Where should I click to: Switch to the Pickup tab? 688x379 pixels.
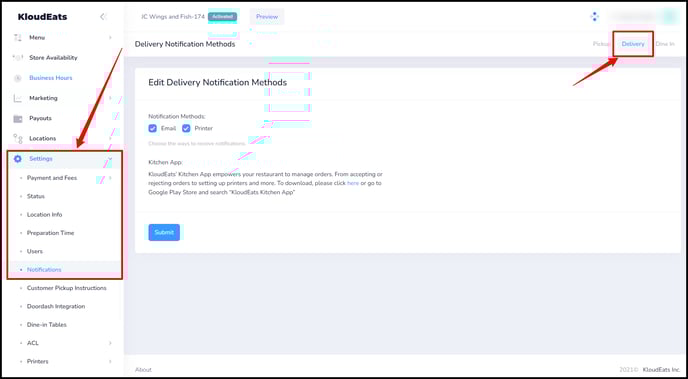pos(602,44)
